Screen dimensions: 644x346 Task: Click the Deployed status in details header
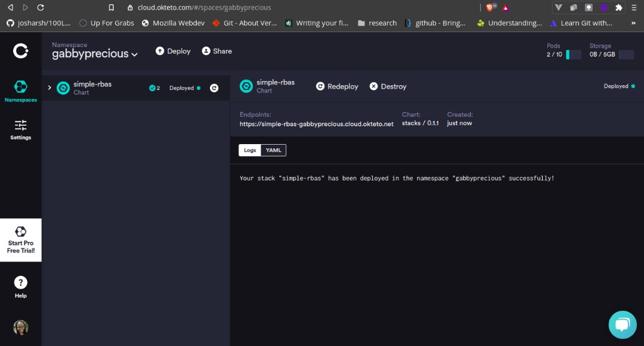tap(620, 86)
